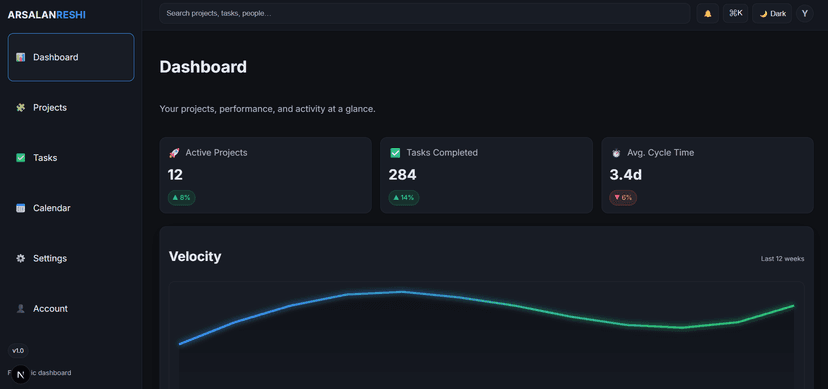Viewport: 828px width, 389px height.
Task: Open the Y user avatar
Action: point(805,14)
